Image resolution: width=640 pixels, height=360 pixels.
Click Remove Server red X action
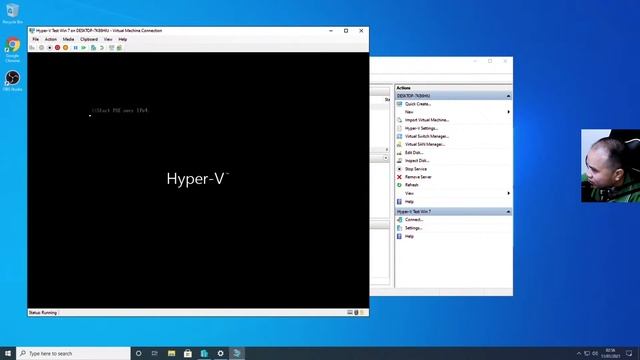(400, 177)
